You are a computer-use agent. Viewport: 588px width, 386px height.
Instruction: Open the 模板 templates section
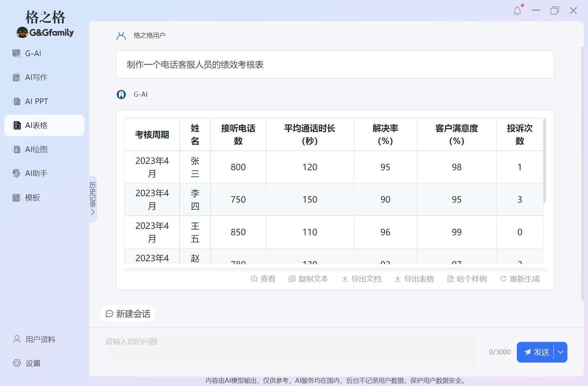32,197
